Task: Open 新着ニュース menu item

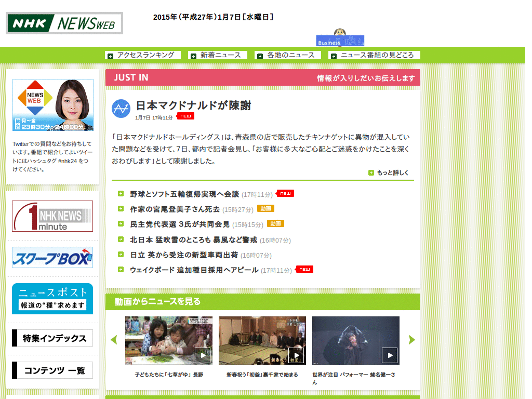Action: 218,55
